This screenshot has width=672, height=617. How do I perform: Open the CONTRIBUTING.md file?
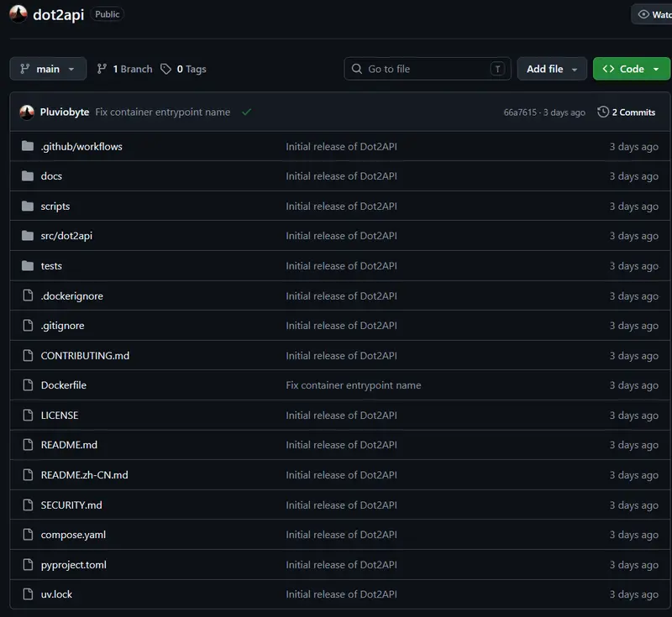tap(86, 355)
